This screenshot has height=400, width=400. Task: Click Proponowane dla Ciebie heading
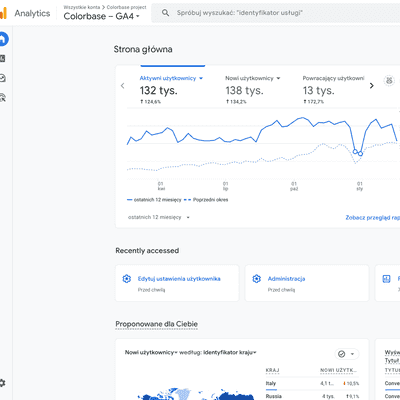pos(156,324)
